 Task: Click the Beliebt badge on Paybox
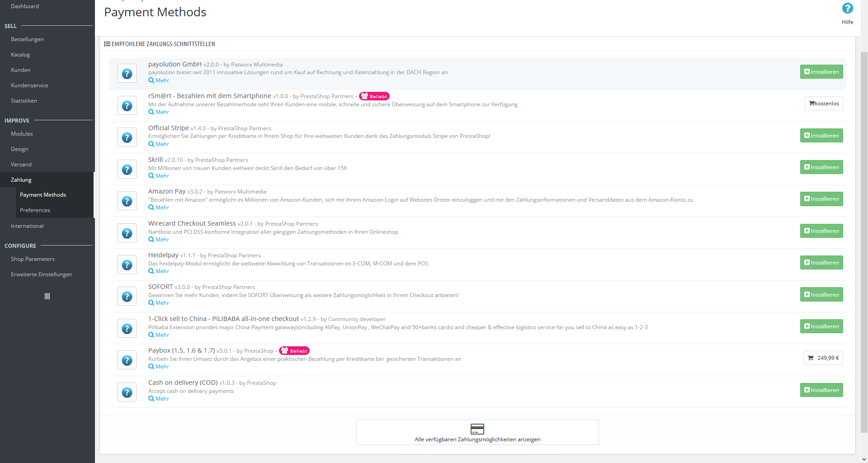(x=294, y=351)
